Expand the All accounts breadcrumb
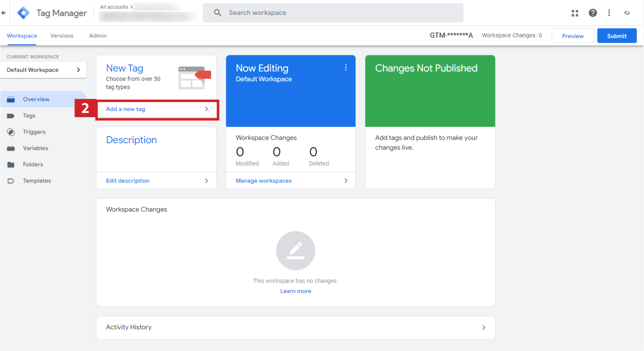The height and width of the screenshot is (351, 644). (x=116, y=7)
